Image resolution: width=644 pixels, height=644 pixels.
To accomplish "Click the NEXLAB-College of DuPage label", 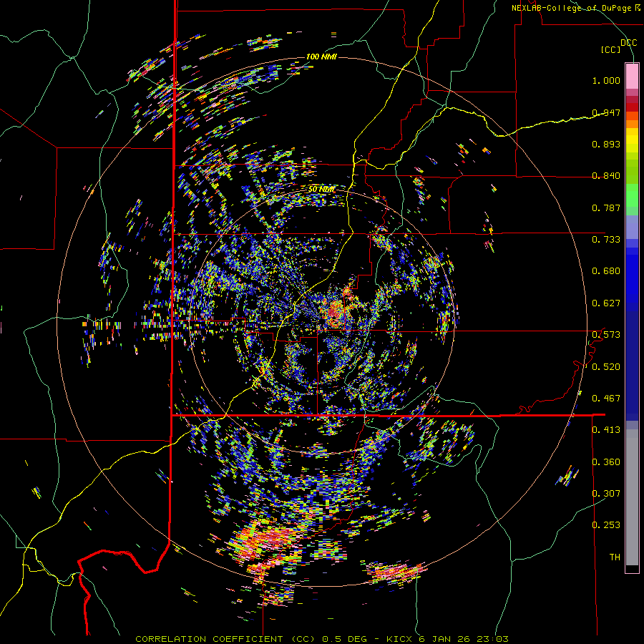I will pos(575,8).
